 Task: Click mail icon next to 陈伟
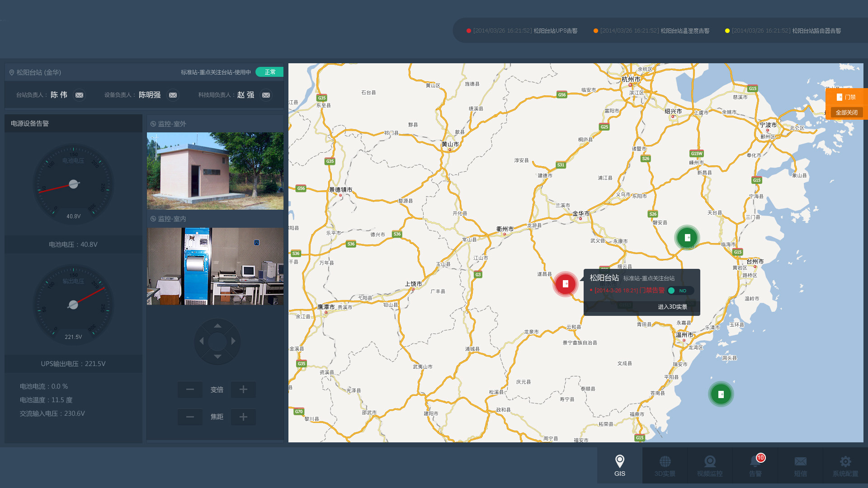pos(80,95)
